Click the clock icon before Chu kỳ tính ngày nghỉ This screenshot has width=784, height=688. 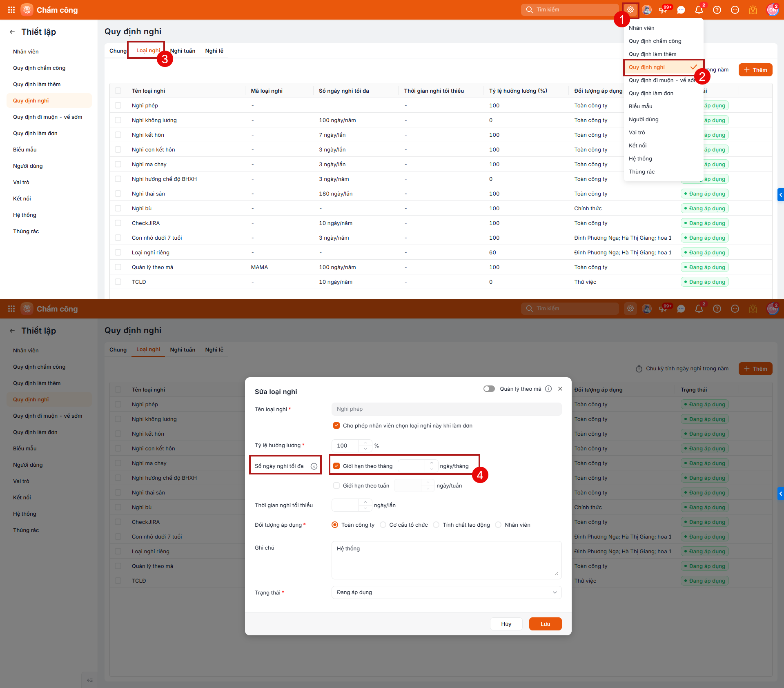(639, 369)
